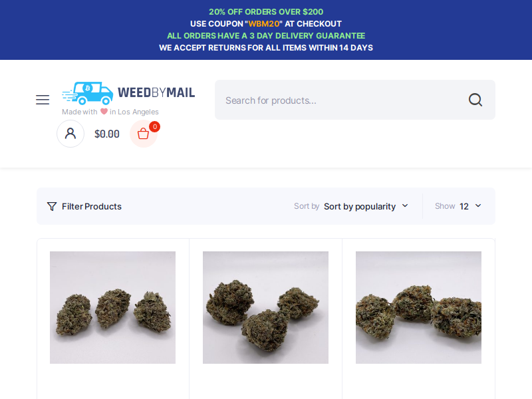532x399 pixels.
Task: Open the first product image with three buds
Action: (x=112, y=307)
